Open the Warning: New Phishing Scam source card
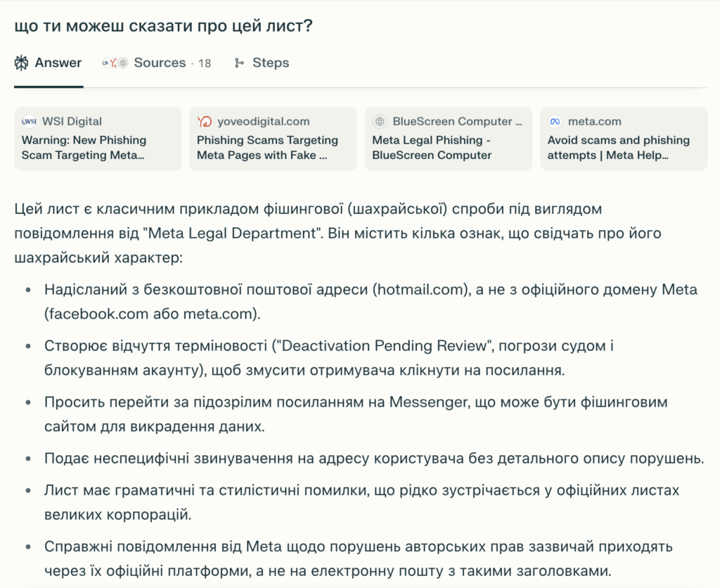This screenshot has height=588, width=720. click(x=98, y=139)
